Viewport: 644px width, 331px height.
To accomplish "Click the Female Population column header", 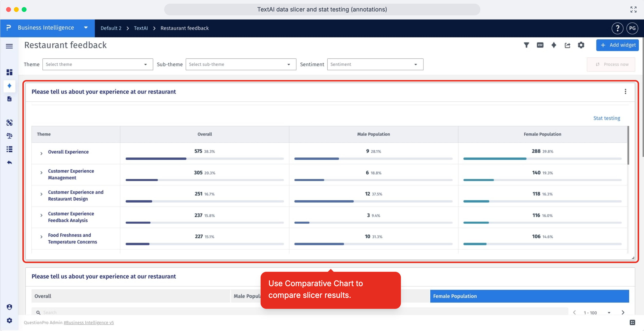I will [542, 134].
